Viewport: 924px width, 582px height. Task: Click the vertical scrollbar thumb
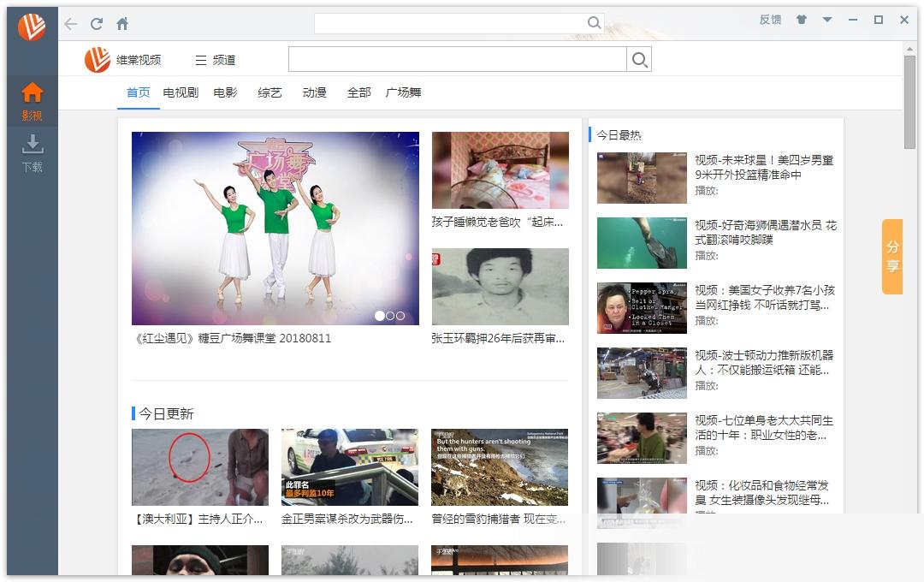click(909, 102)
